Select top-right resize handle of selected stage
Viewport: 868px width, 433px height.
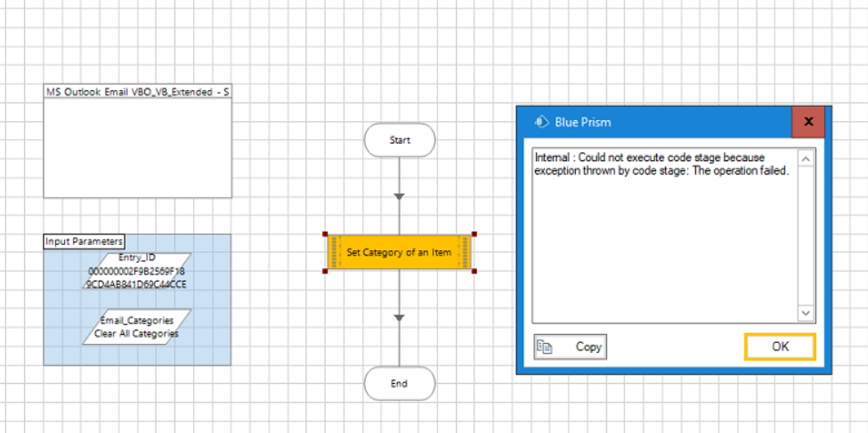[x=474, y=235]
